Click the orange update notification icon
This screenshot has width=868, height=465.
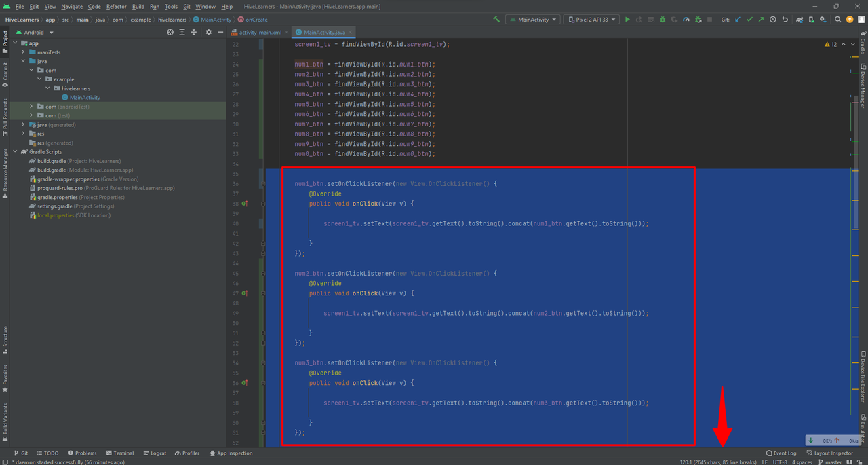(850, 20)
